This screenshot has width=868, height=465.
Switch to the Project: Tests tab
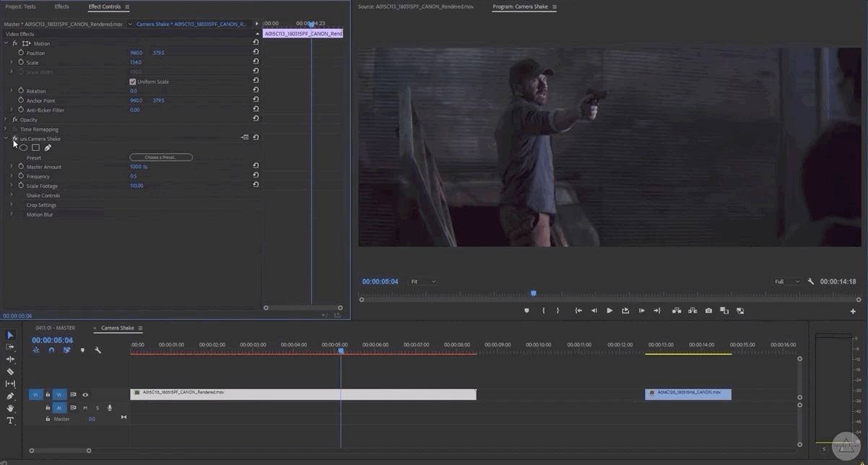(20, 6)
